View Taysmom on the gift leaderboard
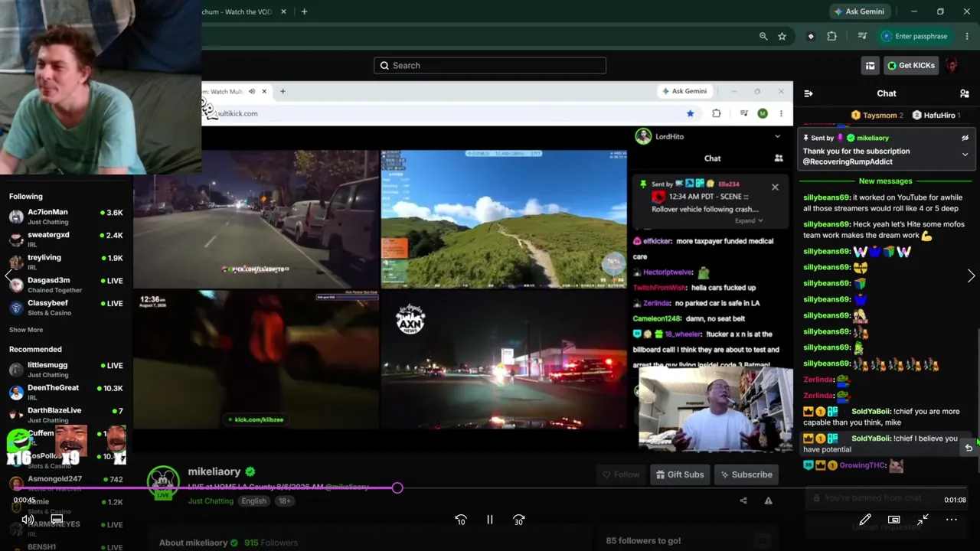Screen dimensions: 980x551 pyautogui.click(x=877, y=116)
